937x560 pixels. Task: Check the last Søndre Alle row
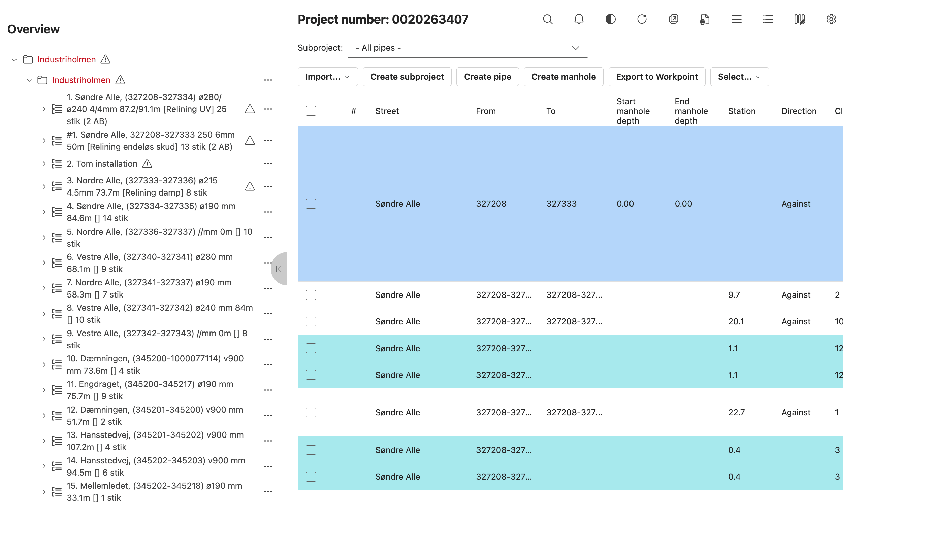[x=311, y=477]
